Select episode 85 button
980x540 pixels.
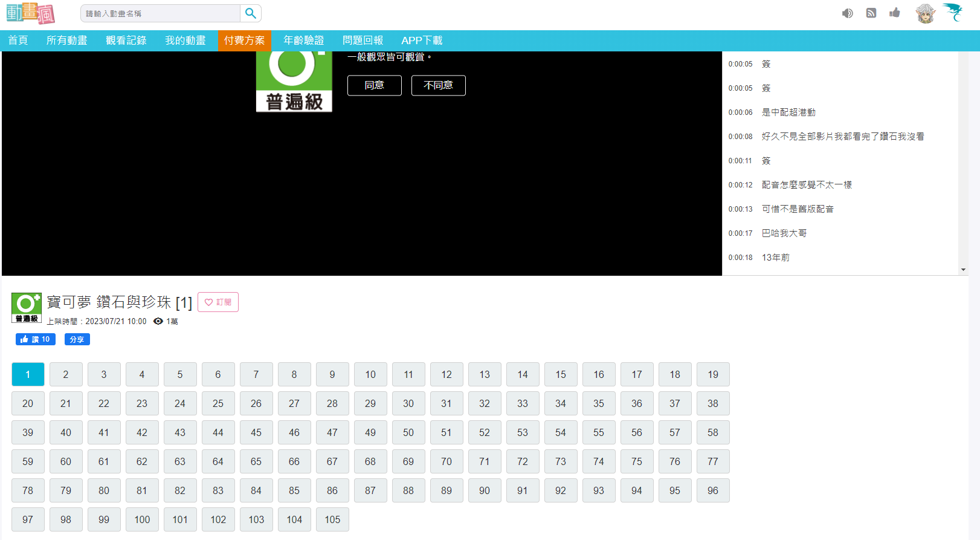point(294,490)
